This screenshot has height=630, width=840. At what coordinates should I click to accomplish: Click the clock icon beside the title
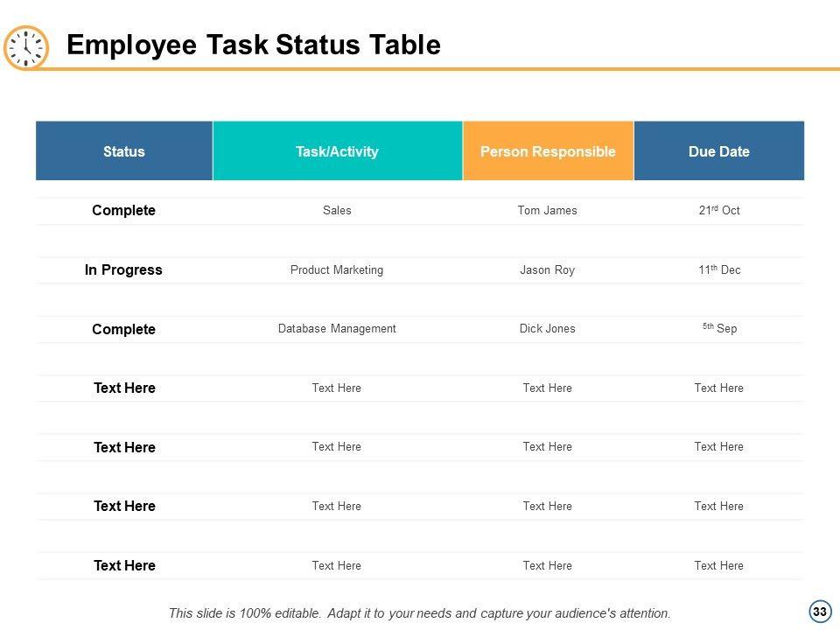26,47
